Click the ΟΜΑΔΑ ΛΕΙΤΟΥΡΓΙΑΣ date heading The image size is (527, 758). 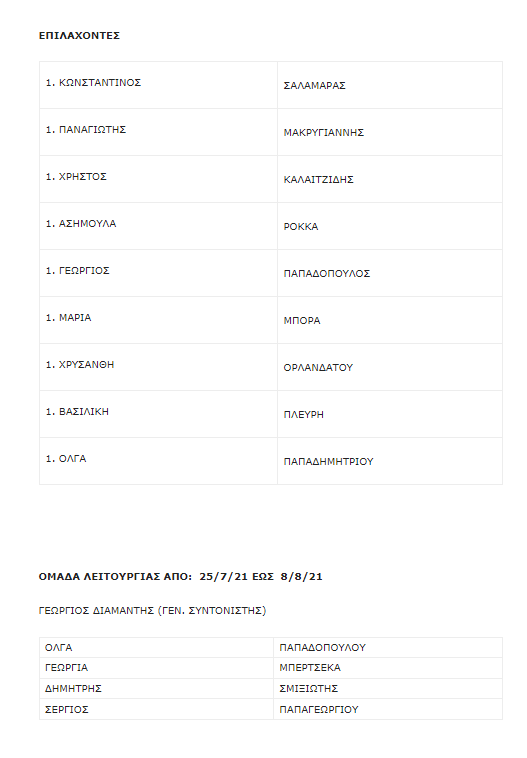point(180,576)
